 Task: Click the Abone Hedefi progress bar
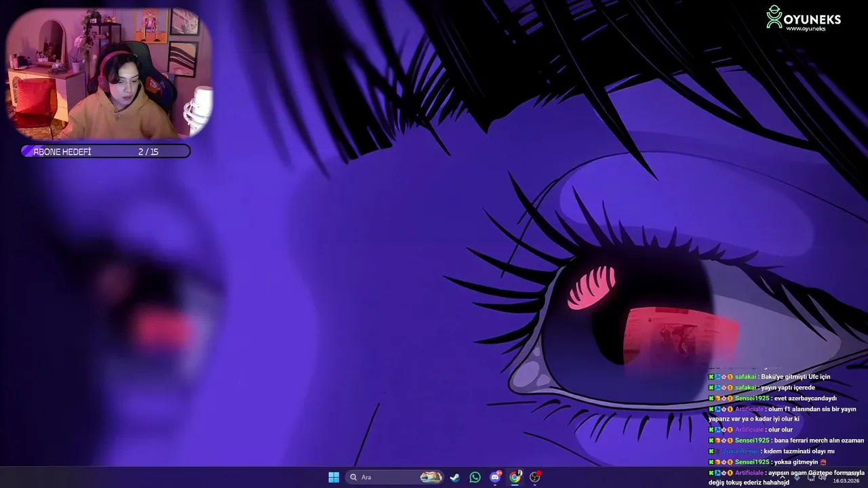click(x=106, y=152)
